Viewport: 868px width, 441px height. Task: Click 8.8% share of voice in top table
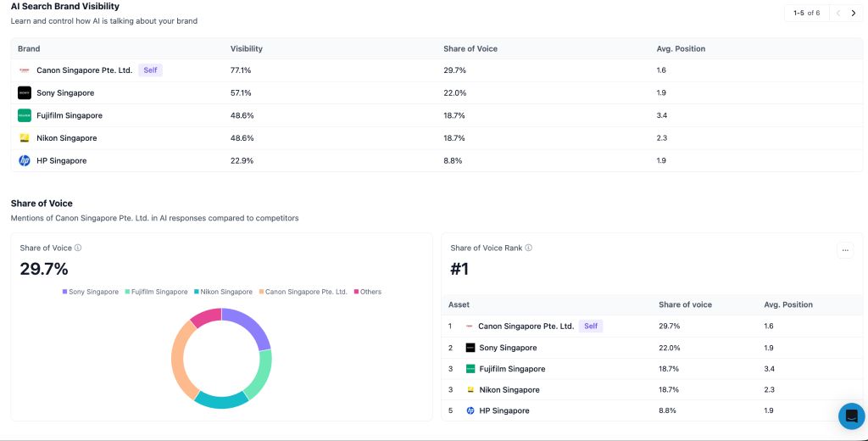click(453, 160)
